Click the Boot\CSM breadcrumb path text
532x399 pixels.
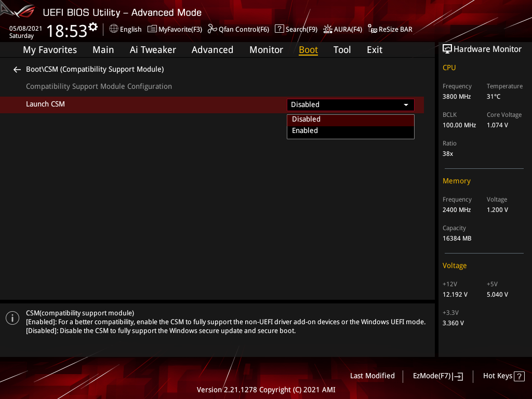tap(95, 69)
